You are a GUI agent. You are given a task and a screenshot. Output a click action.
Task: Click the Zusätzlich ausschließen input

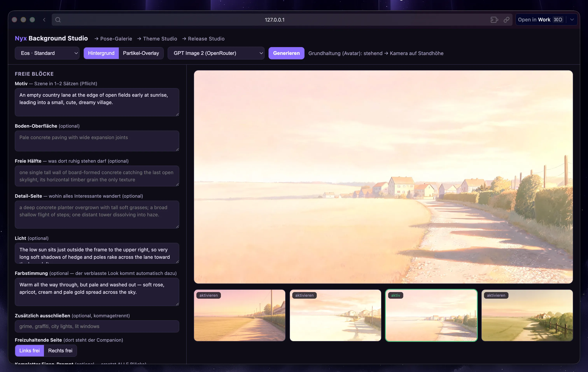click(x=97, y=326)
